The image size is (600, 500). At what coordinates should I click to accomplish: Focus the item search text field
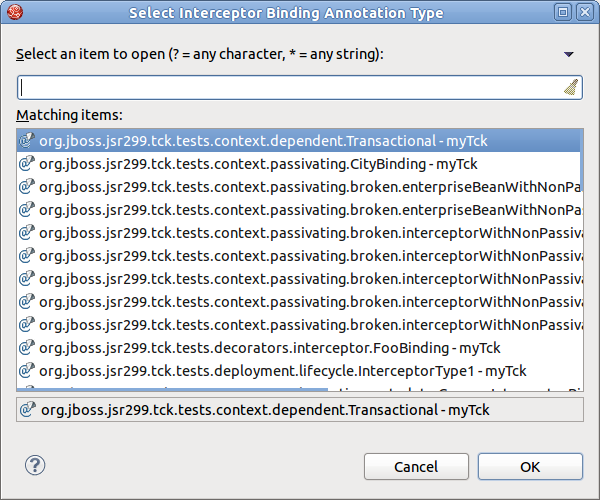[x=290, y=88]
